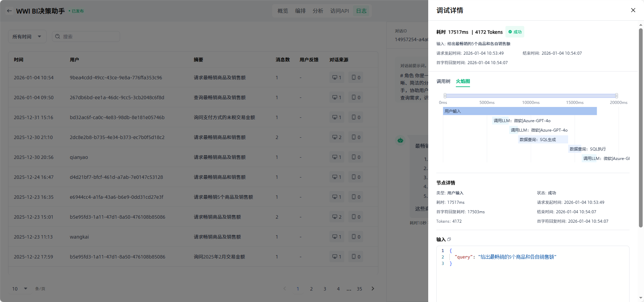The height and width of the screenshot is (302, 644).
Task: Go to next page of logs
Action: [x=373, y=289]
